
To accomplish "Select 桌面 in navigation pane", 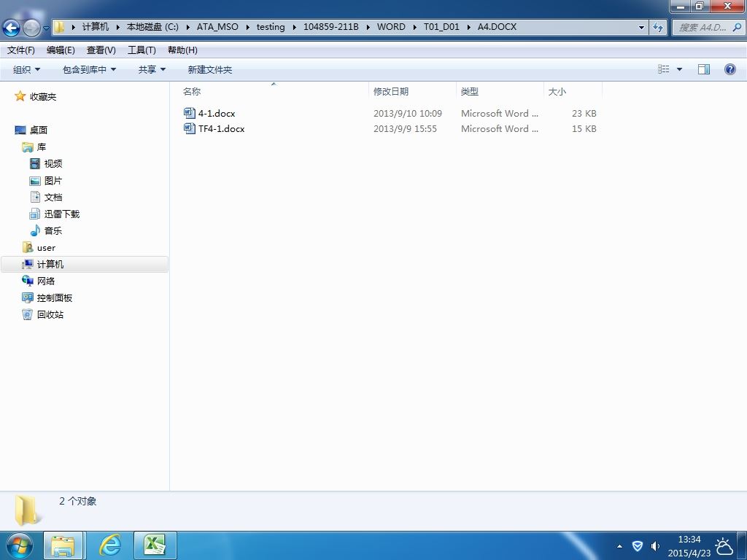I will click(38, 130).
